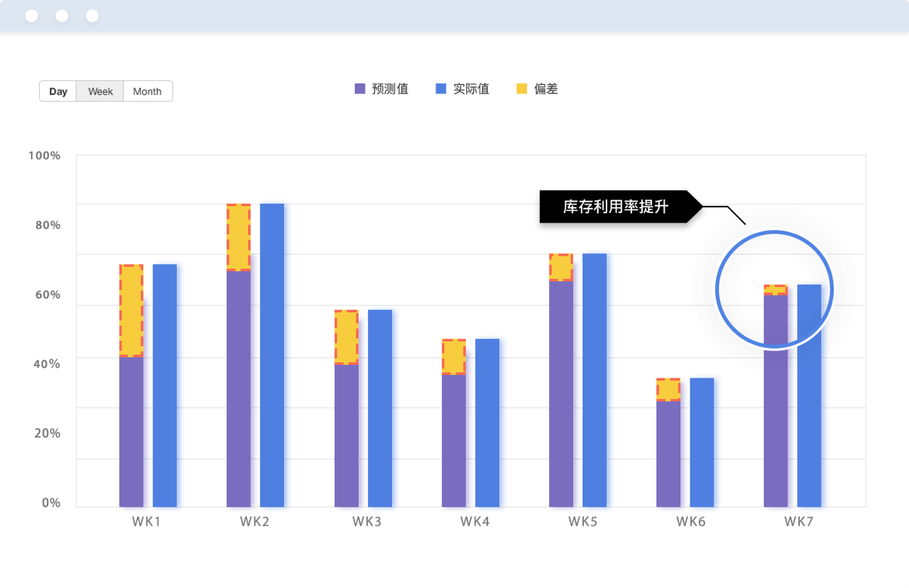Click the WK7 axis label
The image size is (909, 588).
click(799, 522)
